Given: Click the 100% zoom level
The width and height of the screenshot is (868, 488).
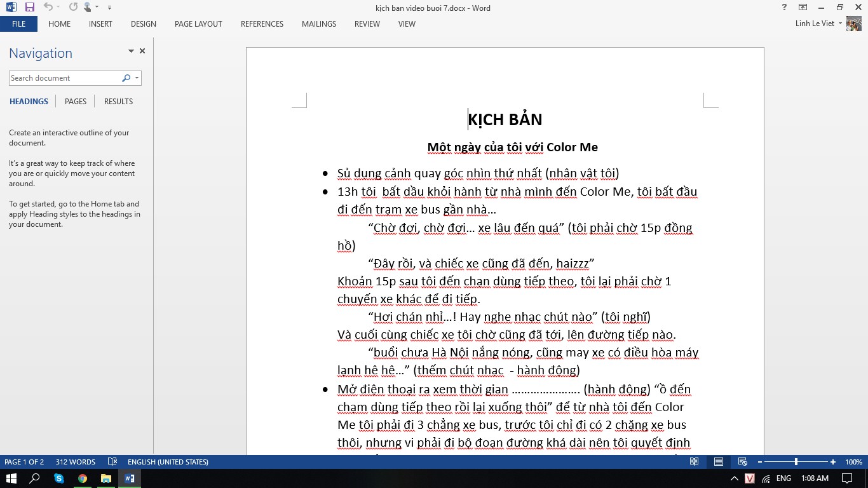Looking at the screenshot, I should pyautogui.click(x=853, y=462).
